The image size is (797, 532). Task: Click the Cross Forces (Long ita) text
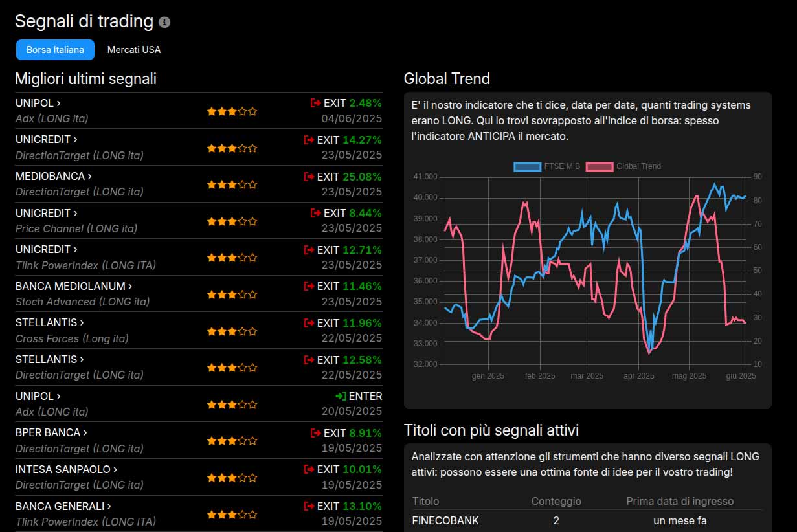72,338
